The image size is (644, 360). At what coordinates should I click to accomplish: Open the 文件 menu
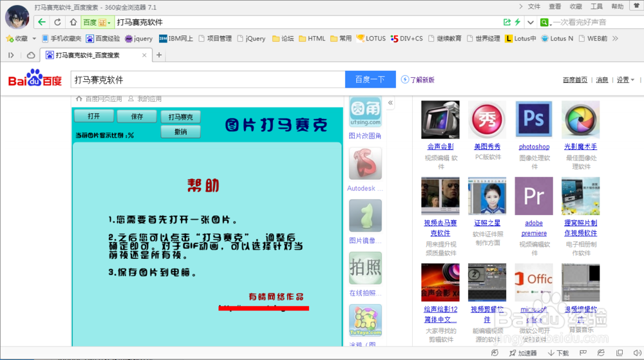point(534,6)
